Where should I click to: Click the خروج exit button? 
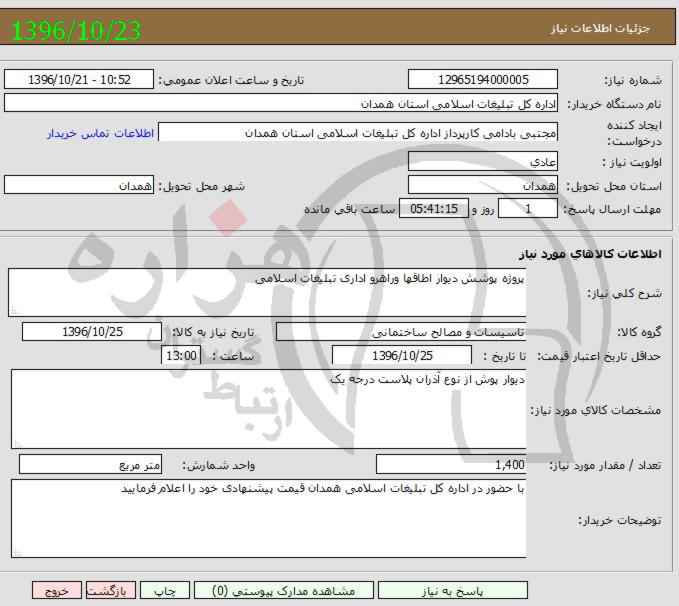click(57, 590)
